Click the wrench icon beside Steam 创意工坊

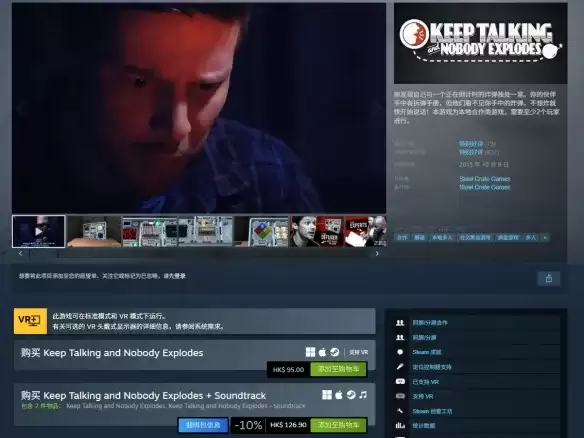pyautogui.click(x=400, y=411)
